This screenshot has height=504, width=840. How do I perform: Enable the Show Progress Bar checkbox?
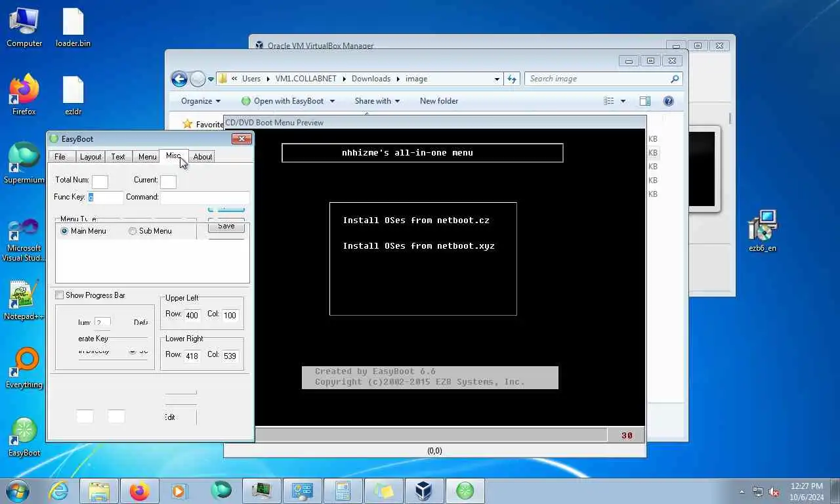60,295
